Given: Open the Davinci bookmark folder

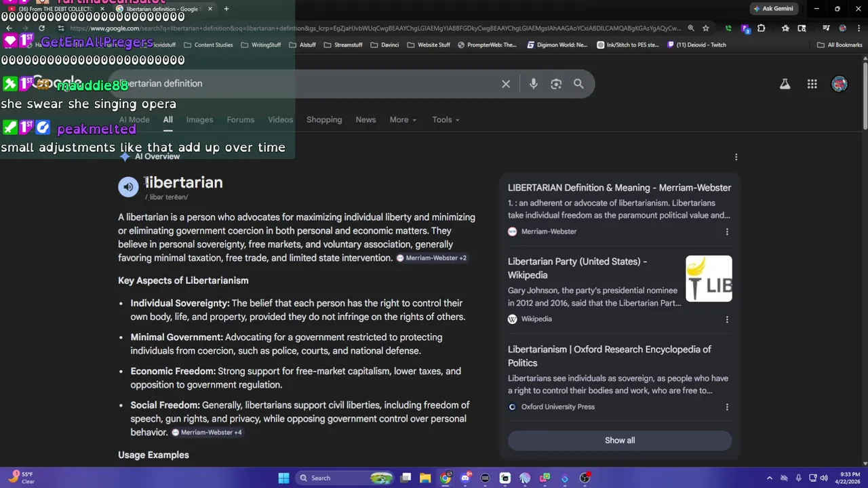Looking at the screenshot, I should 384,45.
